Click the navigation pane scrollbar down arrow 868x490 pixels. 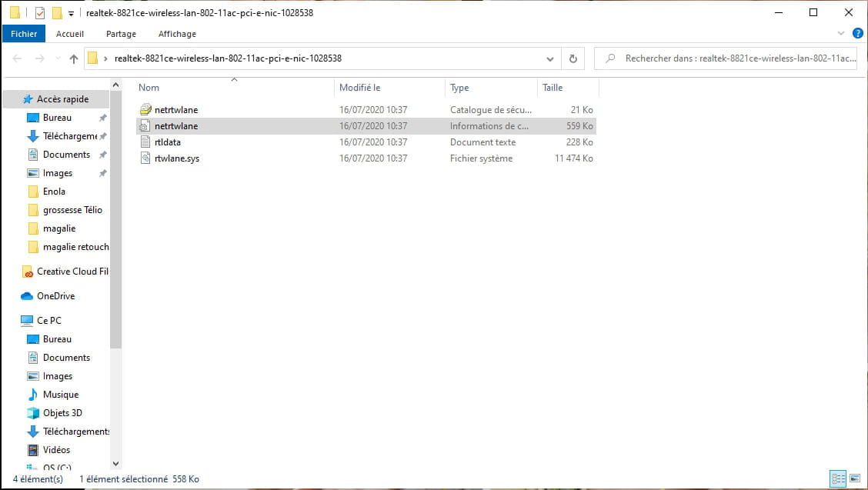click(x=116, y=464)
